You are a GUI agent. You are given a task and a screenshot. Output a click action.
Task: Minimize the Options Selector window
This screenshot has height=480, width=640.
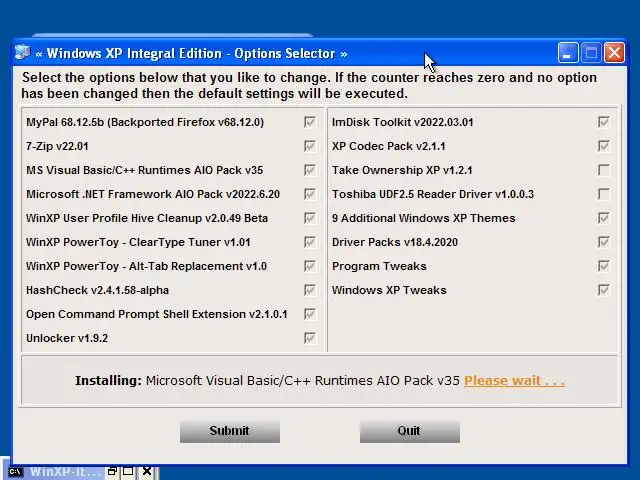pyautogui.click(x=567, y=53)
